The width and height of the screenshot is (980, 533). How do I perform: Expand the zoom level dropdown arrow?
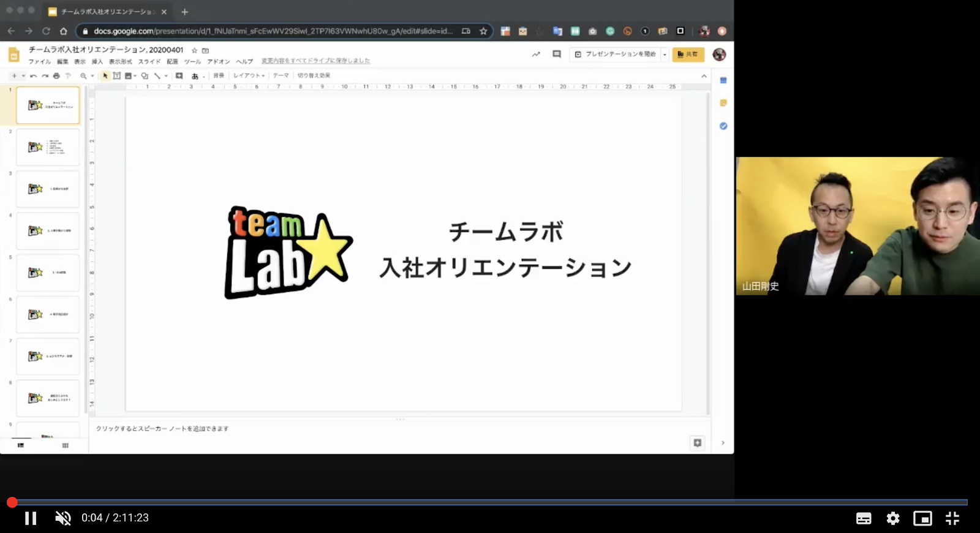point(92,76)
